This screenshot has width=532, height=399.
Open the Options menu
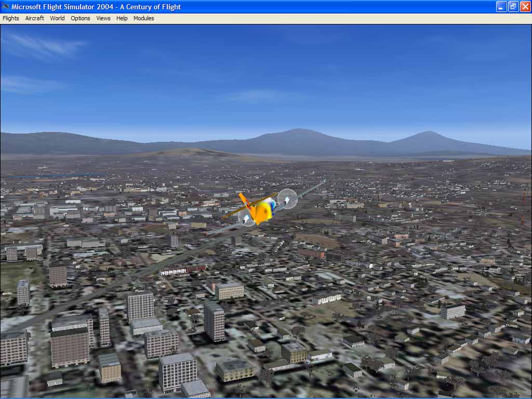click(81, 18)
